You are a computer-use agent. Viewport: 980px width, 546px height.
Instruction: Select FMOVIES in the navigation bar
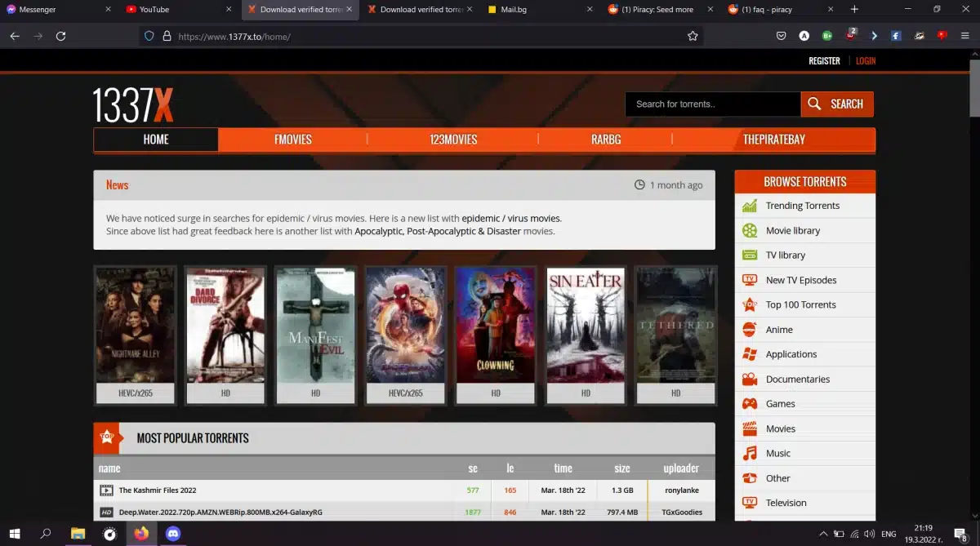tap(293, 140)
